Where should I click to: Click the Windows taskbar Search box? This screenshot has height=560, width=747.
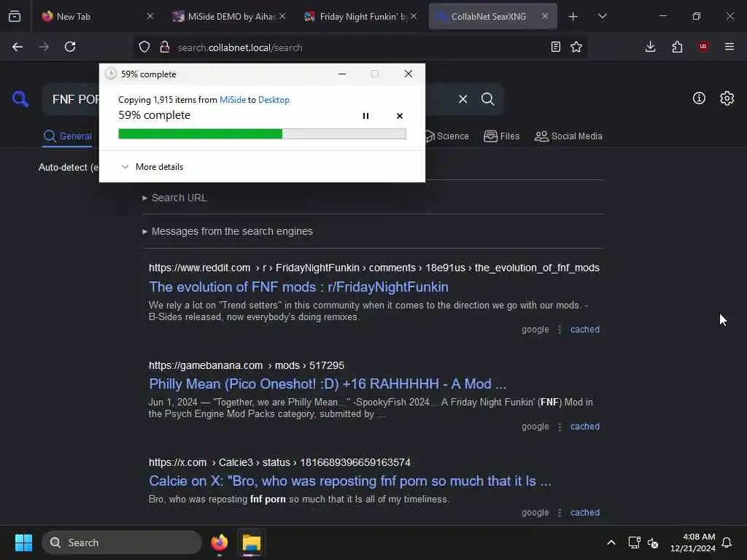(122, 542)
